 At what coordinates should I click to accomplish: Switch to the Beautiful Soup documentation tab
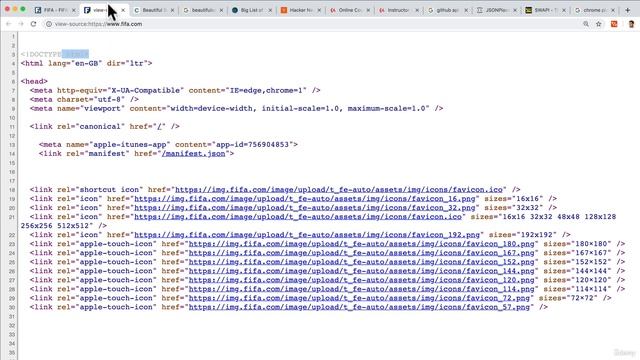click(x=154, y=10)
